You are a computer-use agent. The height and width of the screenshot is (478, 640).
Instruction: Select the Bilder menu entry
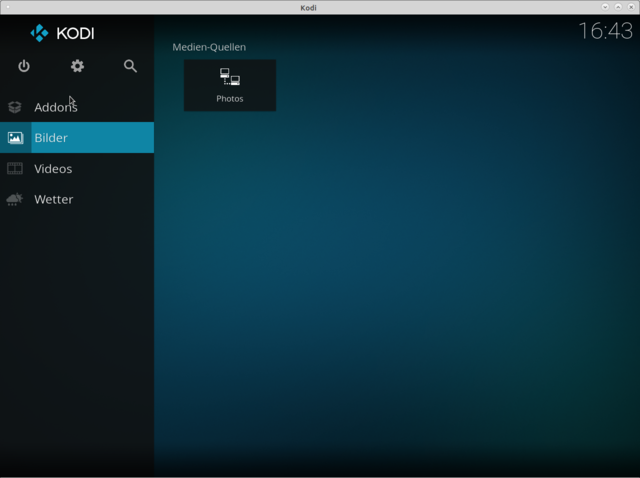pos(77,138)
